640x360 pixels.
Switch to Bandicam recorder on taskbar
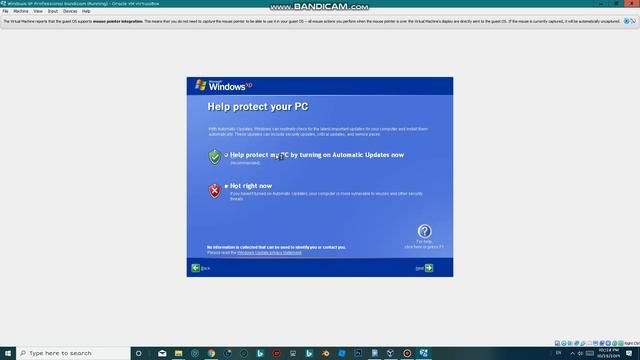(407, 353)
